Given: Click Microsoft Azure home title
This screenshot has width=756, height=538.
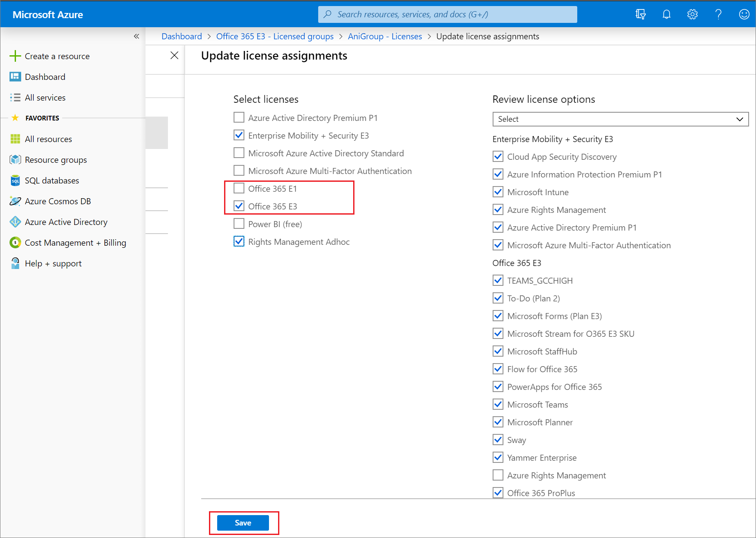Looking at the screenshot, I should pyautogui.click(x=48, y=15).
